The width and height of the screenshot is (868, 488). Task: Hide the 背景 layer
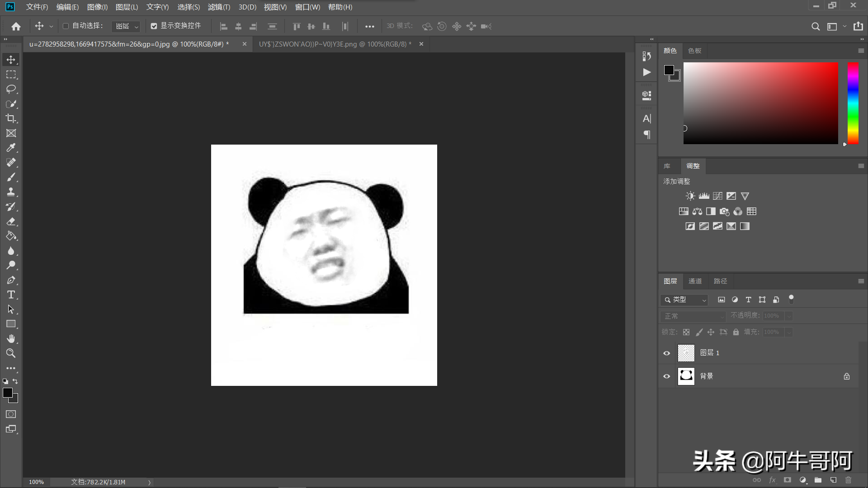666,376
